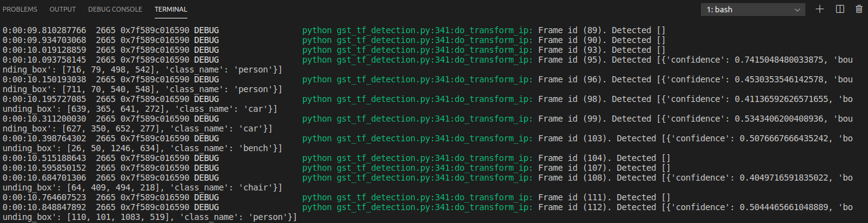Switch to the PROBLEMS tab
The height and width of the screenshot is (223, 868).
(x=22, y=10)
